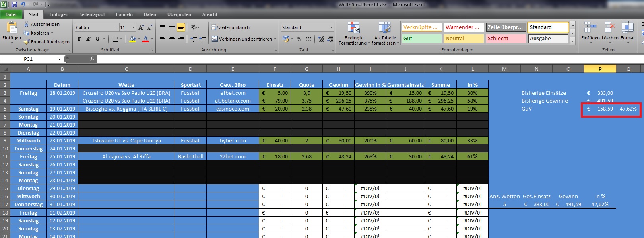Apply Schlecht cell style
Screen dimensions: 644x238
(x=506, y=39)
